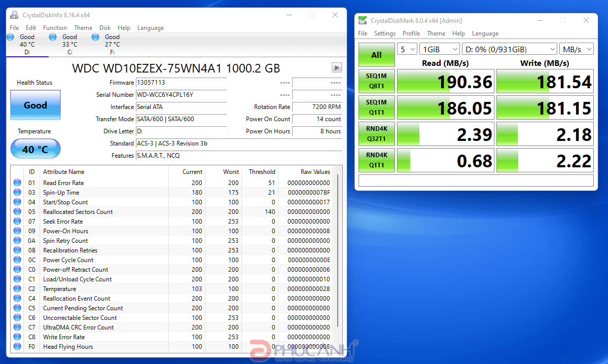
Task: Run the SEQ1M Q8T1 benchmark
Action: (x=376, y=81)
